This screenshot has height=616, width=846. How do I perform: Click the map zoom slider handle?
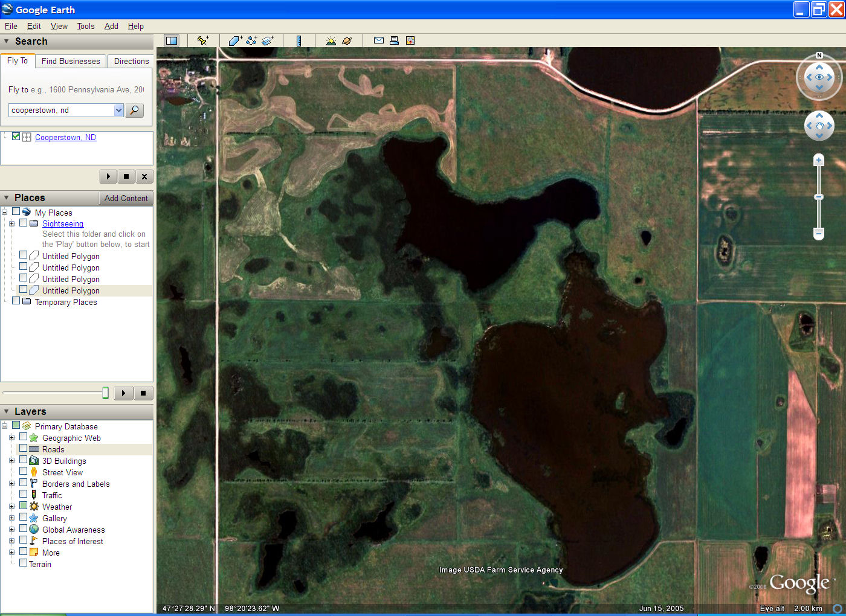pos(819,197)
